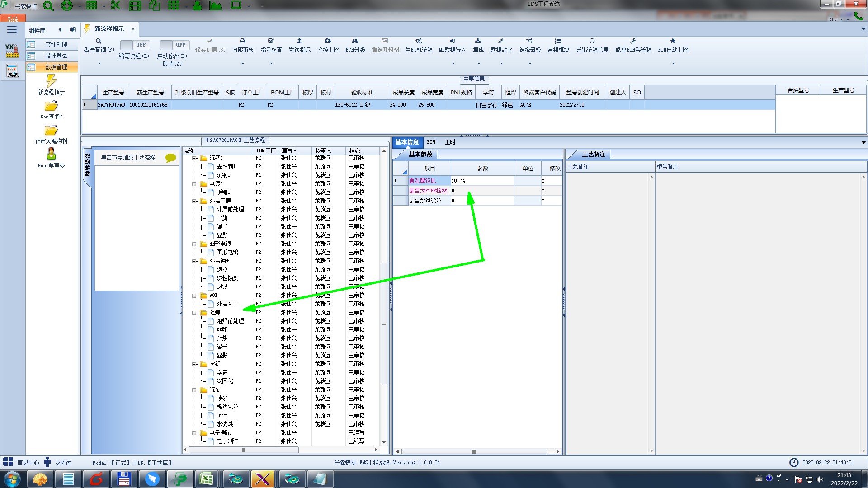Click the process tree vertical scrollbar
Viewport: 868px width, 488px height.
[384, 323]
